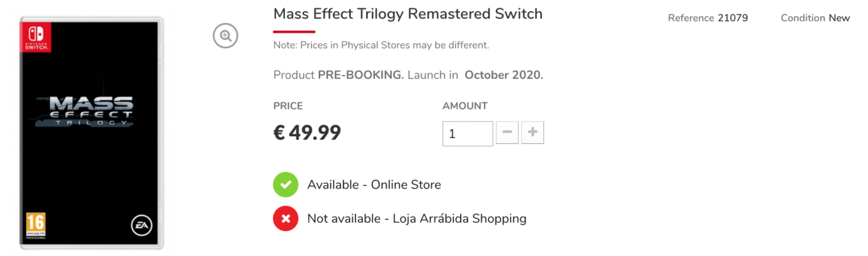Click Available - Online Store text
Viewport: 868px width, 256px height.
click(x=374, y=185)
